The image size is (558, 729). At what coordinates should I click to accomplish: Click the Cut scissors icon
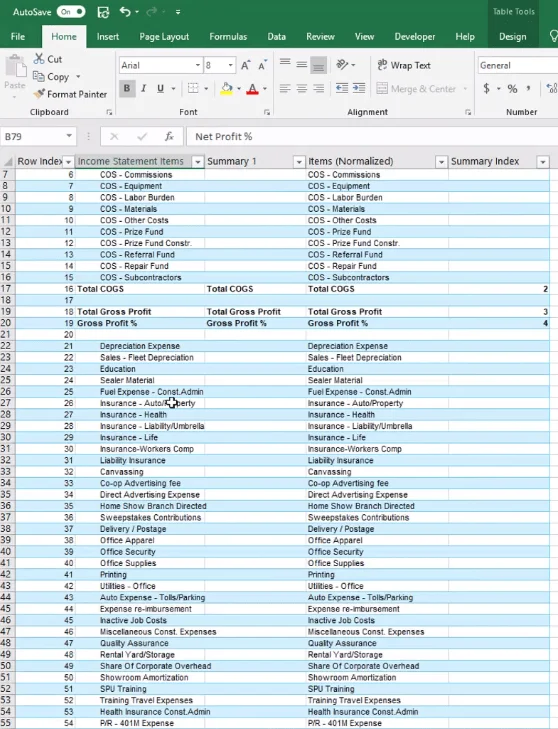coord(39,59)
